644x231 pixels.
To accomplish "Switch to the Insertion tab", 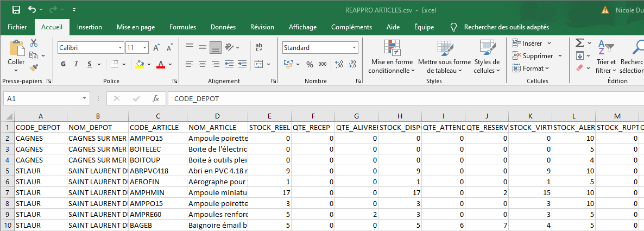I will click(x=90, y=27).
